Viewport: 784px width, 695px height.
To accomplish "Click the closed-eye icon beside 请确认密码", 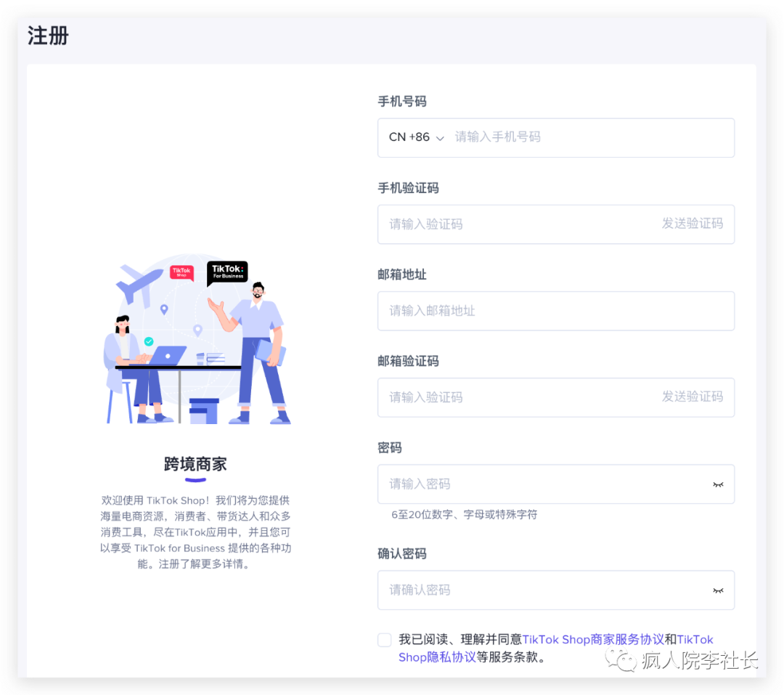I will (x=718, y=590).
